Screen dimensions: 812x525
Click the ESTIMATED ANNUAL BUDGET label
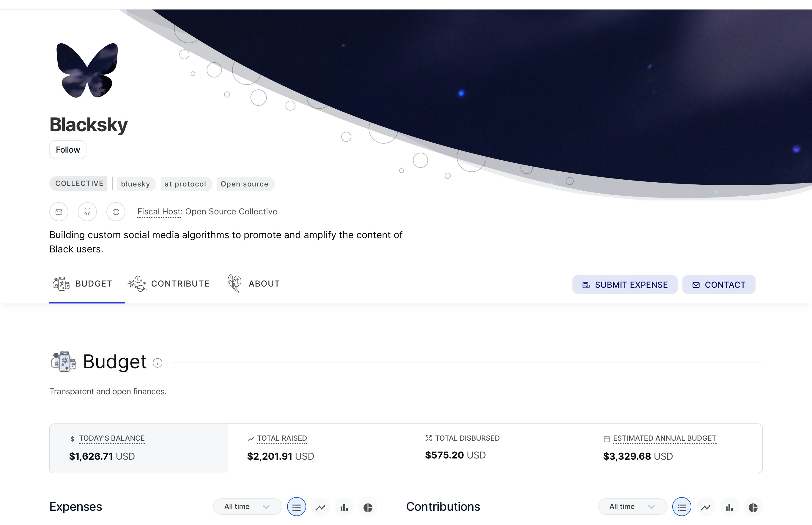click(665, 438)
